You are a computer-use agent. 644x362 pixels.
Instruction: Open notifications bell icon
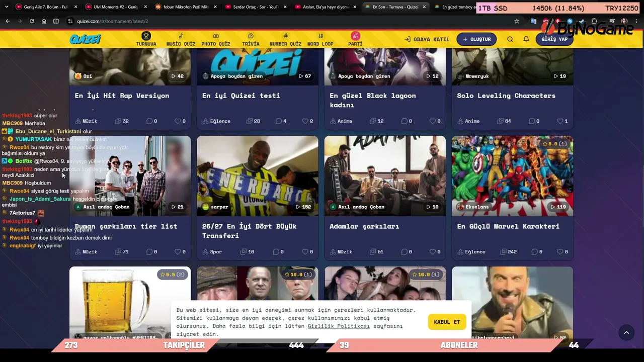tap(526, 39)
